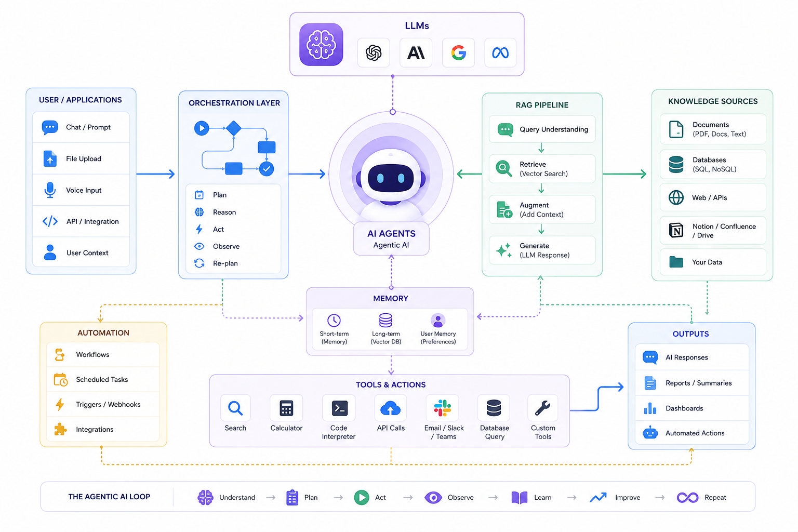Click the "AI AGENTS" label
Viewport: 798px width, 532px height.
click(x=391, y=234)
